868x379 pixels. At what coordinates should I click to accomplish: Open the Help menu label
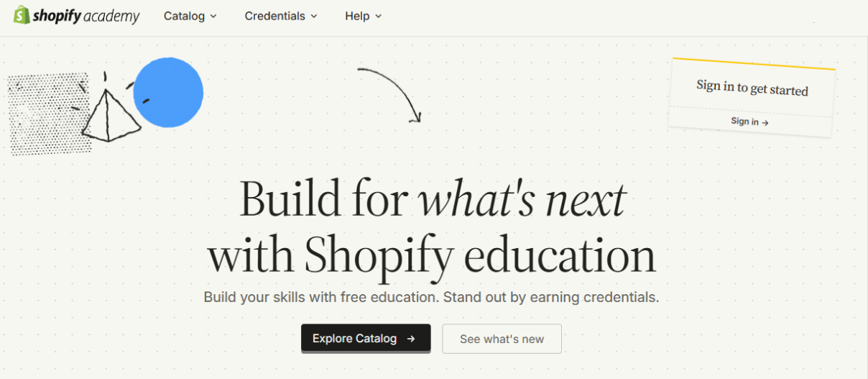click(x=356, y=16)
